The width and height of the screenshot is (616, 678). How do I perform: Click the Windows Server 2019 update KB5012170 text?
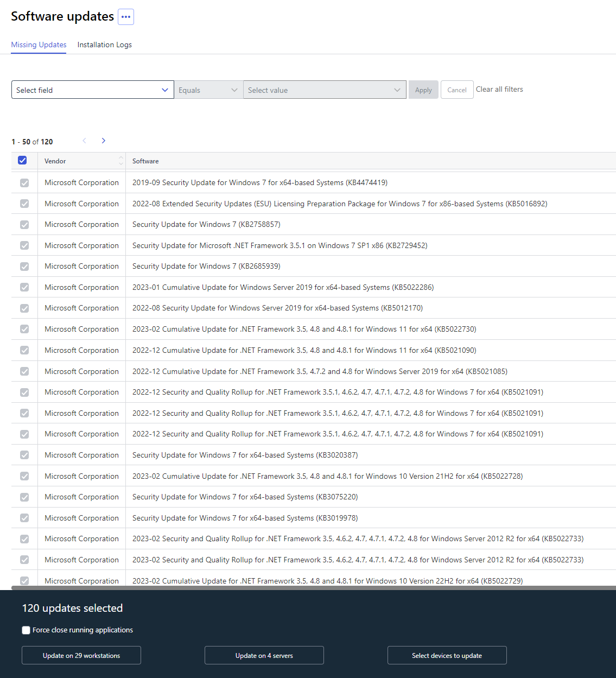coord(277,308)
